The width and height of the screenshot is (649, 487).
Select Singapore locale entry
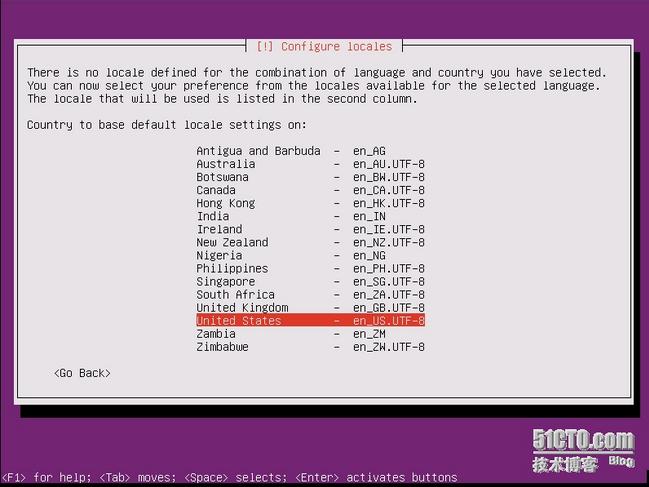[x=226, y=281]
